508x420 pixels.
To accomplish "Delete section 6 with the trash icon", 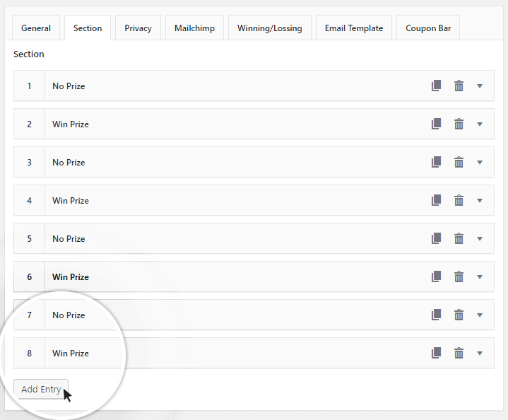I will 459,276.
